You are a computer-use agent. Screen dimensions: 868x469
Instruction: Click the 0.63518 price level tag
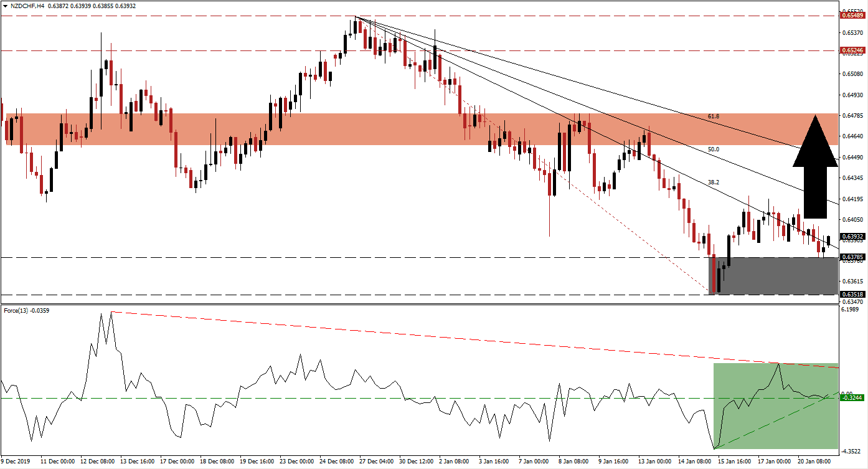[851, 295]
